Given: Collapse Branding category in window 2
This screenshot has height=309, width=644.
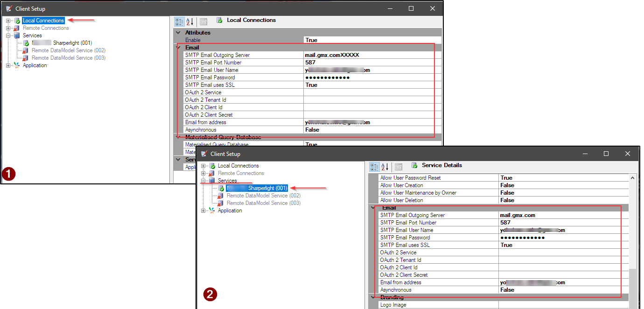Looking at the screenshot, I should (x=373, y=297).
